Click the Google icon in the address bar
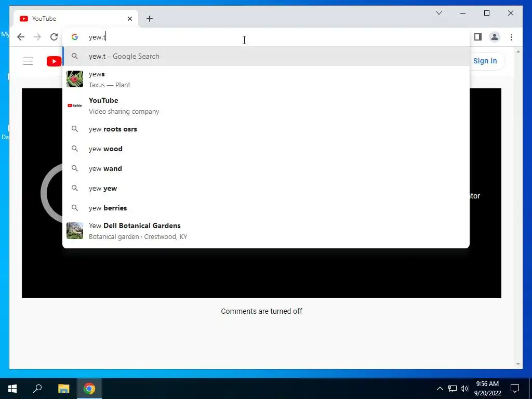Image resolution: width=532 pixels, height=399 pixels. 75,37
